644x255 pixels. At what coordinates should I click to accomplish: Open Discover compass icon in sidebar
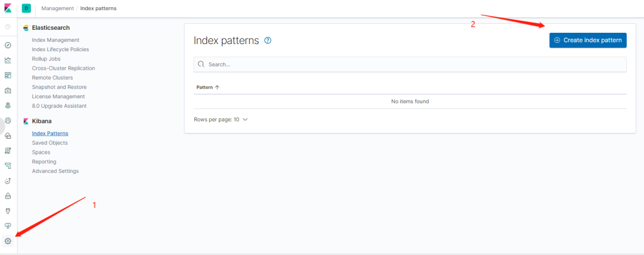(8, 45)
